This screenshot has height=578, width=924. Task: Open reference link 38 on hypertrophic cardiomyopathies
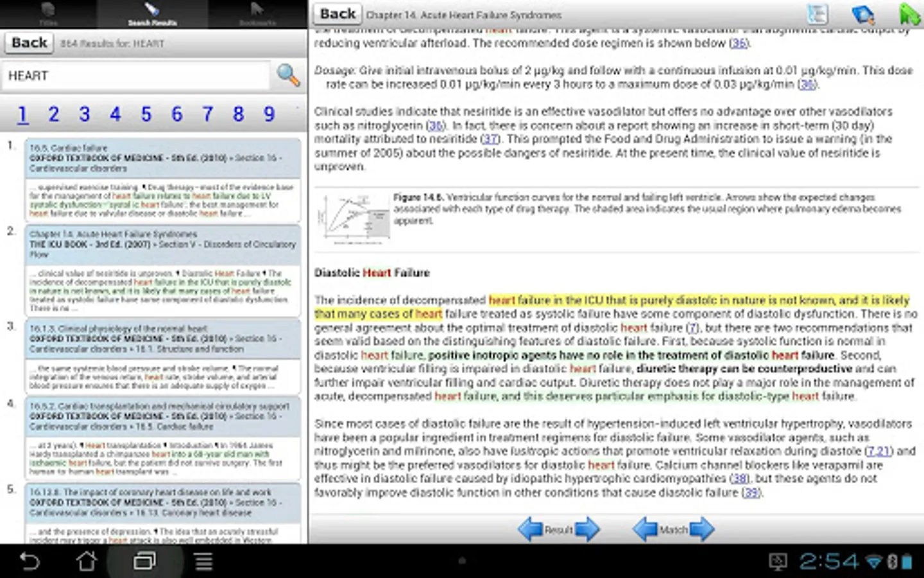click(740, 478)
